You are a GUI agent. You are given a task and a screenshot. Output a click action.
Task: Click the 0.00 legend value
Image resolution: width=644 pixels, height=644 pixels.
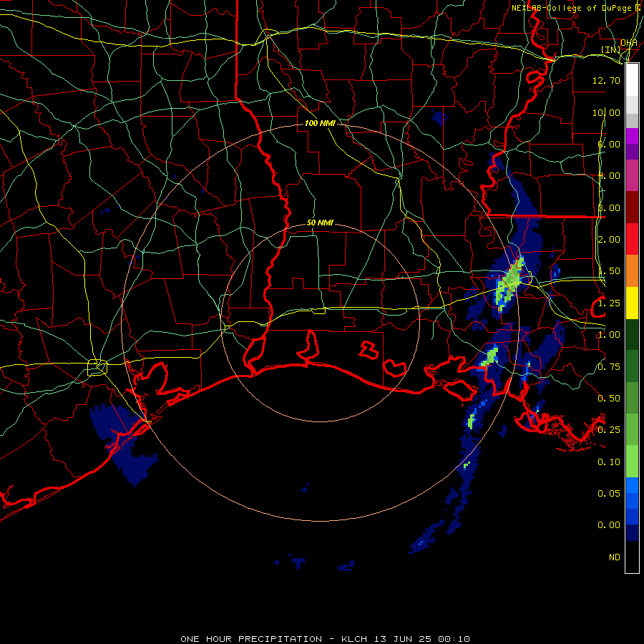point(609,525)
